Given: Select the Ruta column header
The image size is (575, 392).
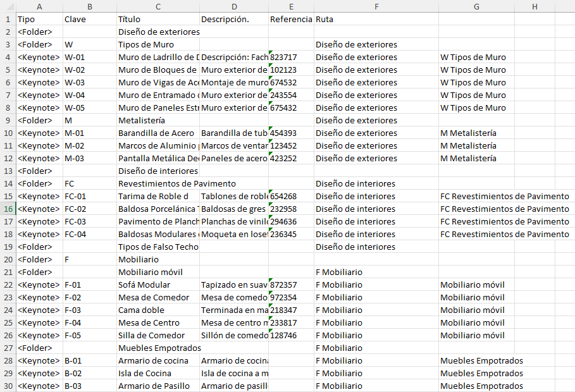Looking at the screenshot, I should (x=376, y=6).
